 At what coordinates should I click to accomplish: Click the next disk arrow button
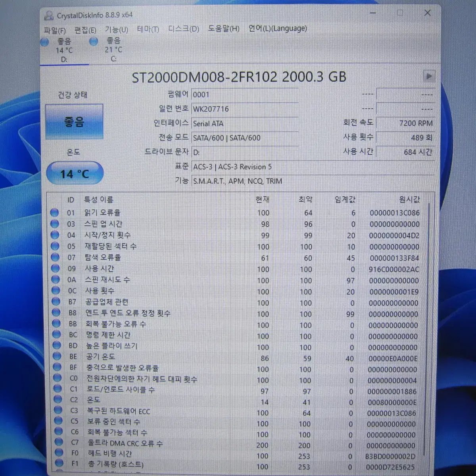coord(428,76)
